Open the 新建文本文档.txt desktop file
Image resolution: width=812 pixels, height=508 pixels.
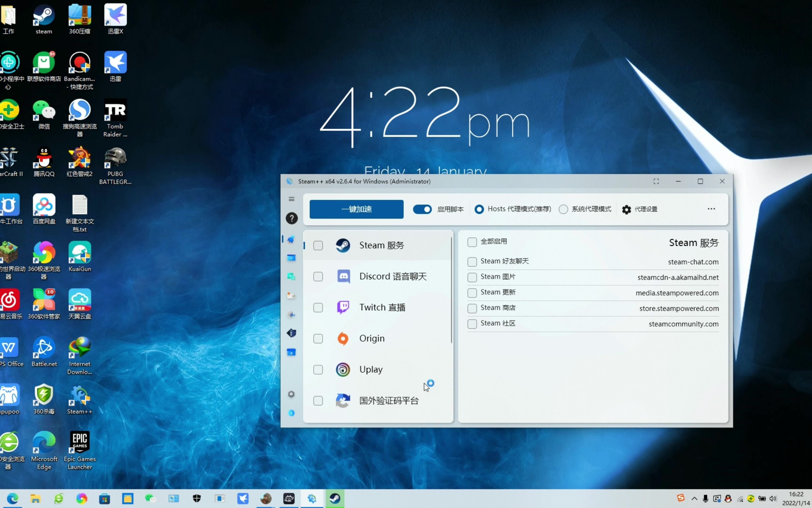coord(79,213)
